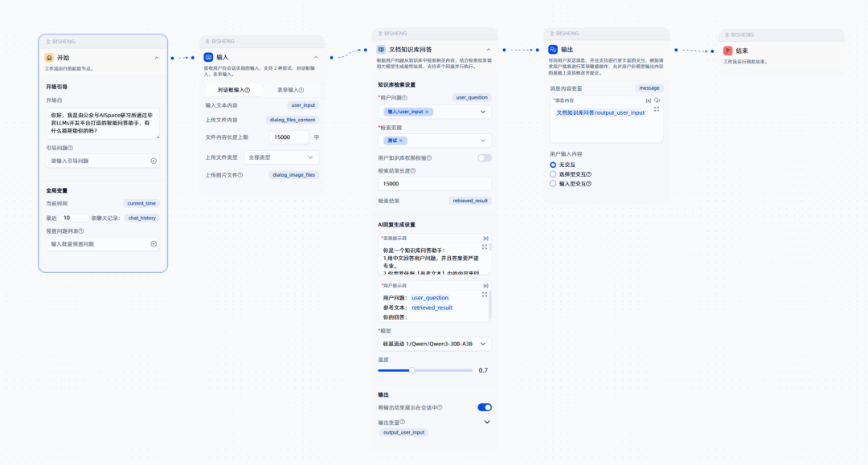
Task: Switch to the 对话框输入 tab
Action: (x=233, y=90)
